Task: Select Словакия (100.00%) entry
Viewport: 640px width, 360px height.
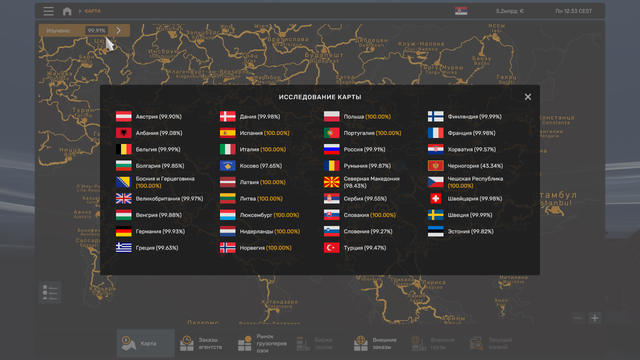Action: pyautogui.click(x=360, y=215)
